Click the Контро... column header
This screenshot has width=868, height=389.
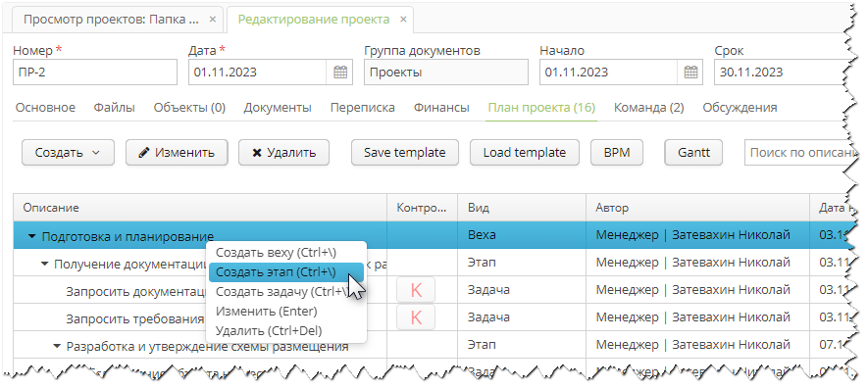[422, 208]
